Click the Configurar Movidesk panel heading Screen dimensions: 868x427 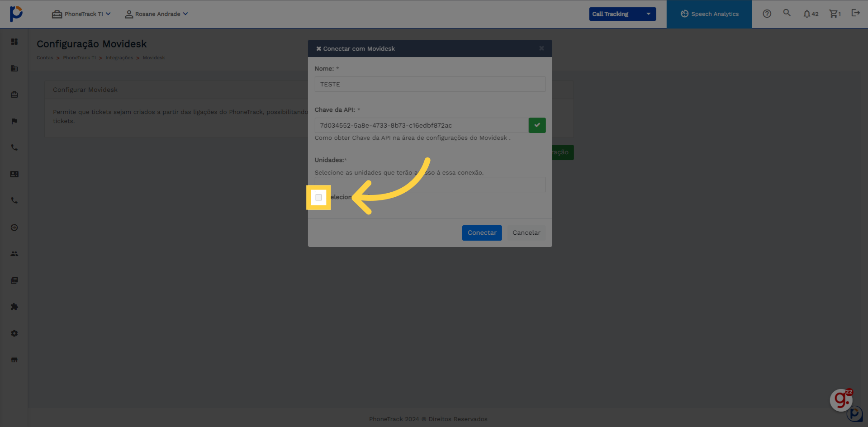(x=85, y=90)
